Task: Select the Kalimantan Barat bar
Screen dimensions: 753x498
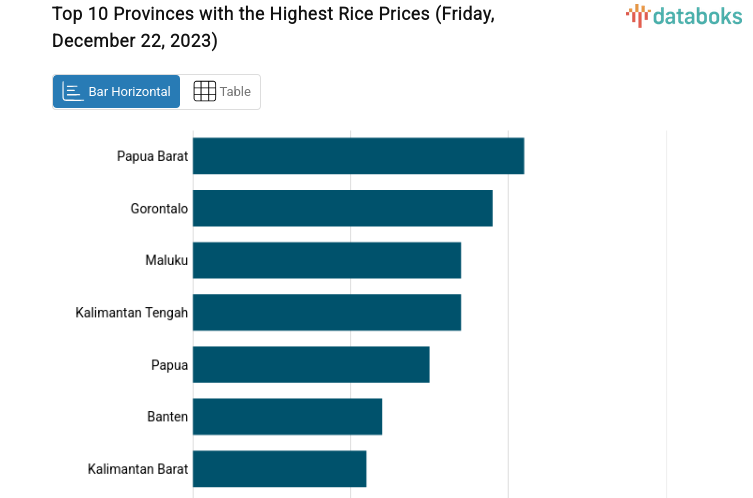Action: 279,468
